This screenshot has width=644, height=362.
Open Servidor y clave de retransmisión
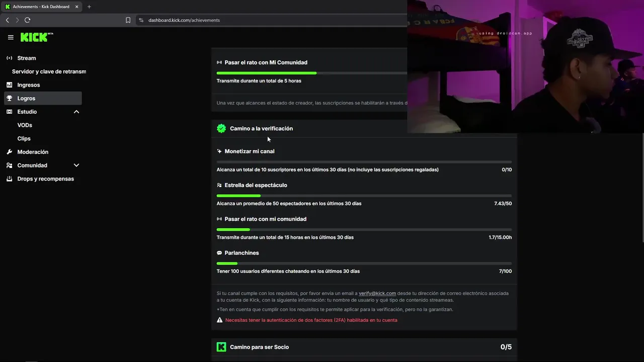coord(49,71)
